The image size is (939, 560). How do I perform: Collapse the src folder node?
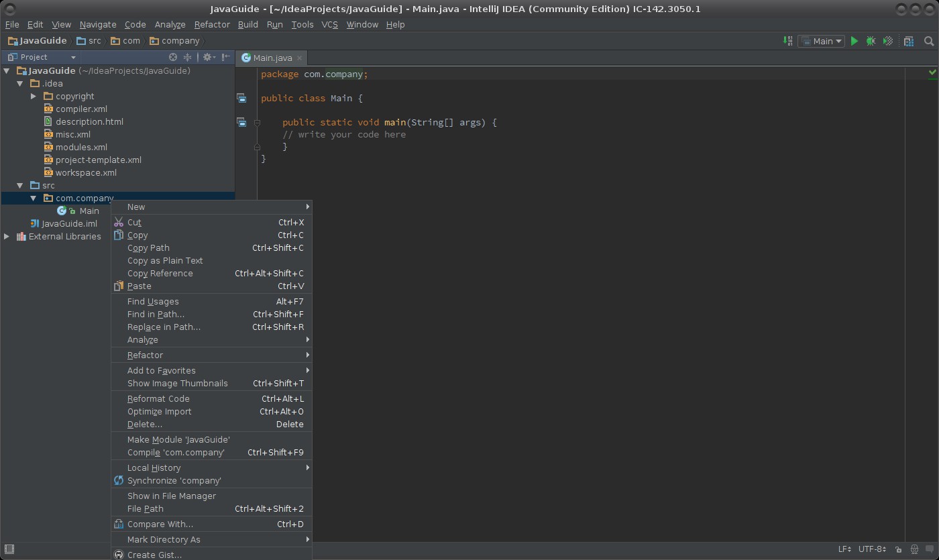20,185
